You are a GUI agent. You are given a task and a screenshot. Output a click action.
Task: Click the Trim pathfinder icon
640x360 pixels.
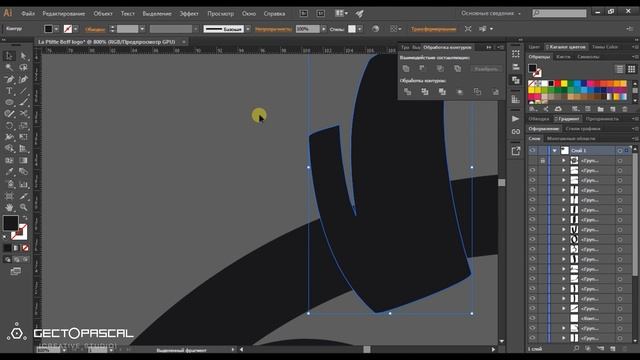coord(425,92)
